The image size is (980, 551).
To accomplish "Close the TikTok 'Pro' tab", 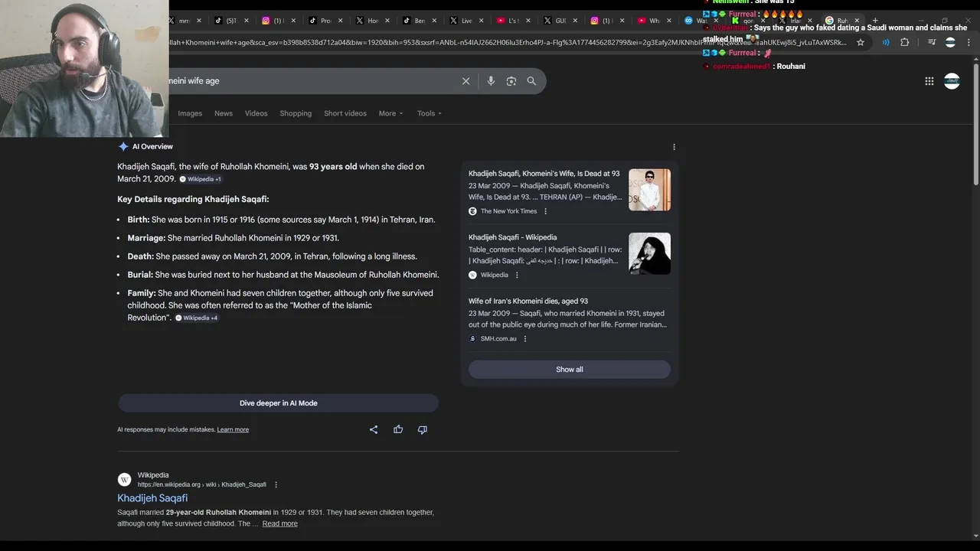I will coord(340,21).
